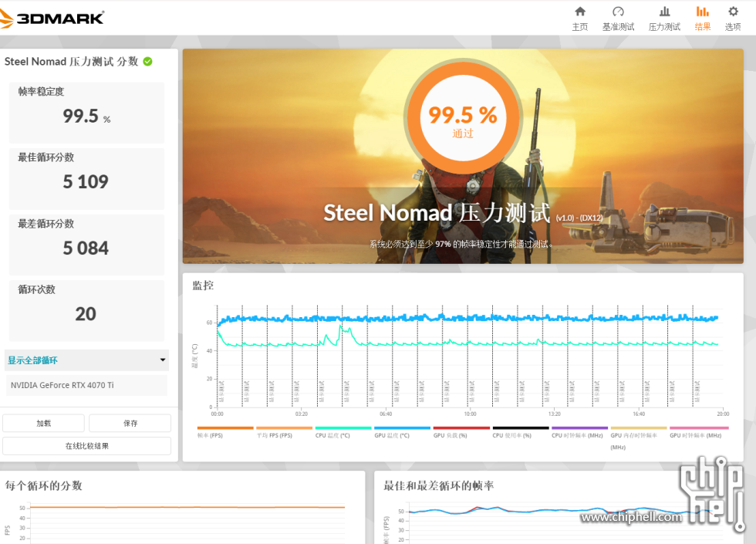Click the 加载 load button
Image resolution: width=756 pixels, height=544 pixels.
pos(43,423)
